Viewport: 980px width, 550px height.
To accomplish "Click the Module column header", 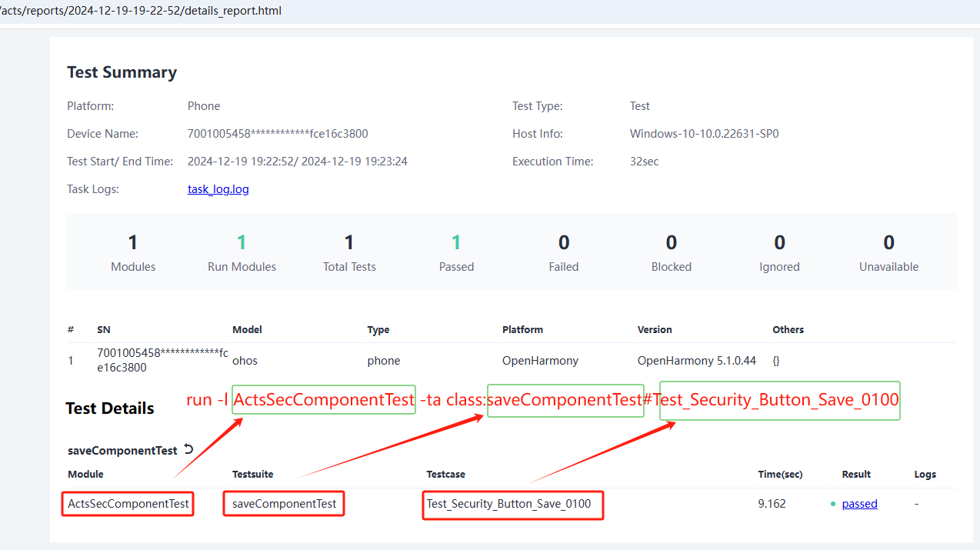I will tap(85, 474).
